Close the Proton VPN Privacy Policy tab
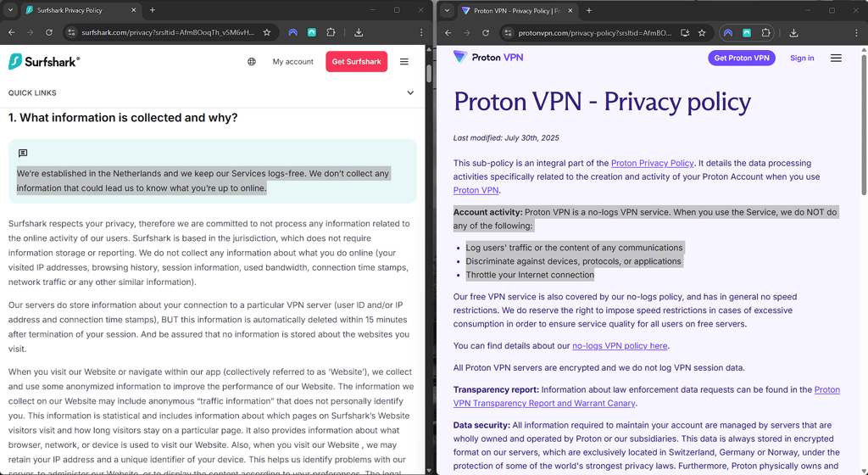 [570, 10]
